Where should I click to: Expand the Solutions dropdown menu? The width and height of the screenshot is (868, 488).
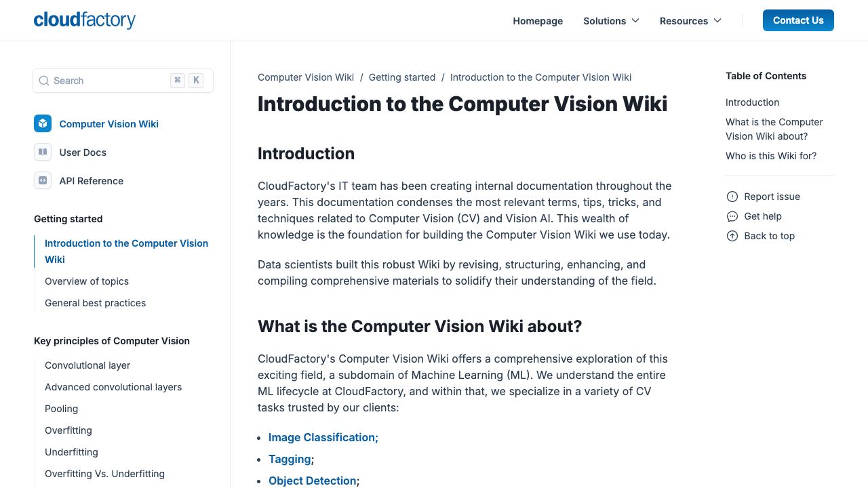(x=611, y=21)
